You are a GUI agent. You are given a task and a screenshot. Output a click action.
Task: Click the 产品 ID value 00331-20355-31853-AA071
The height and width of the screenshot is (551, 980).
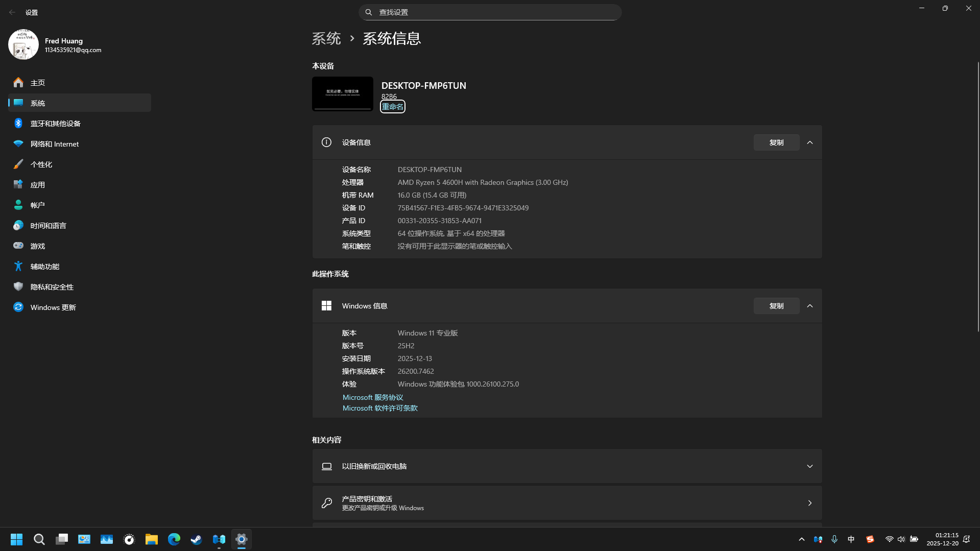439,221
